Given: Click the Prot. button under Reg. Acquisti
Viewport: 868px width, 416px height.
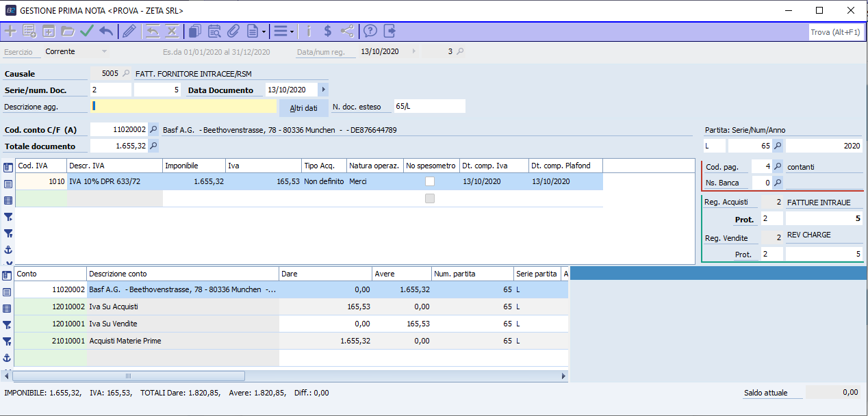Looking at the screenshot, I should 744,220.
